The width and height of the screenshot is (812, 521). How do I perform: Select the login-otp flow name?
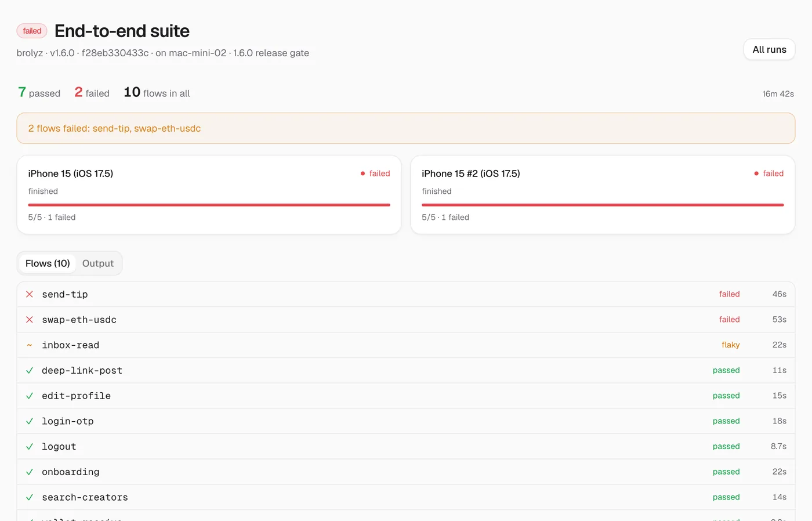pyautogui.click(x=68, y=421)
